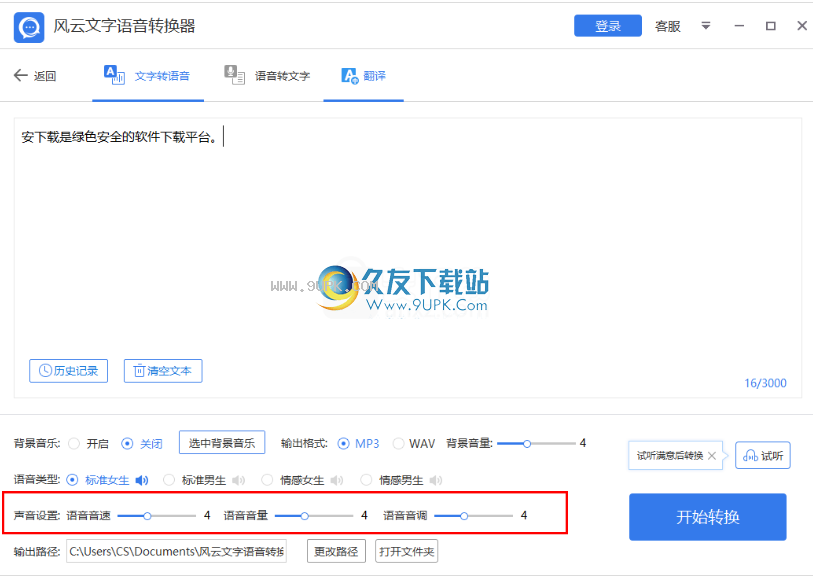Click the 试听满意后转换 hint text
Image resolution: width=813 pixels, height=577 pixels.
[x=670, y=456]
